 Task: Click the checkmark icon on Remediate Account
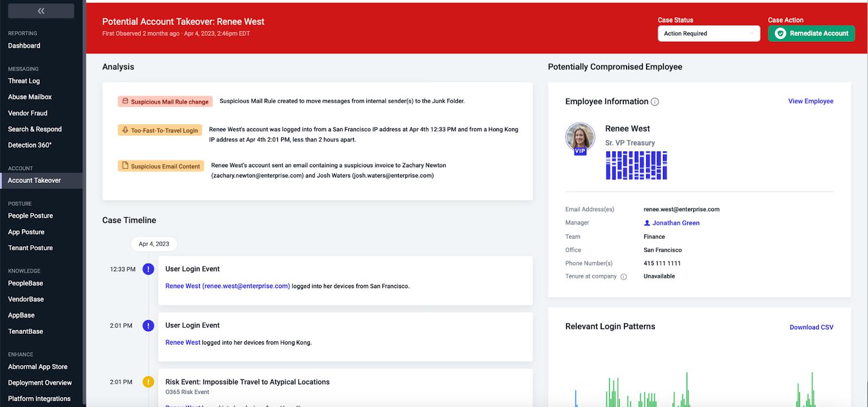click(x=780, y=34)
